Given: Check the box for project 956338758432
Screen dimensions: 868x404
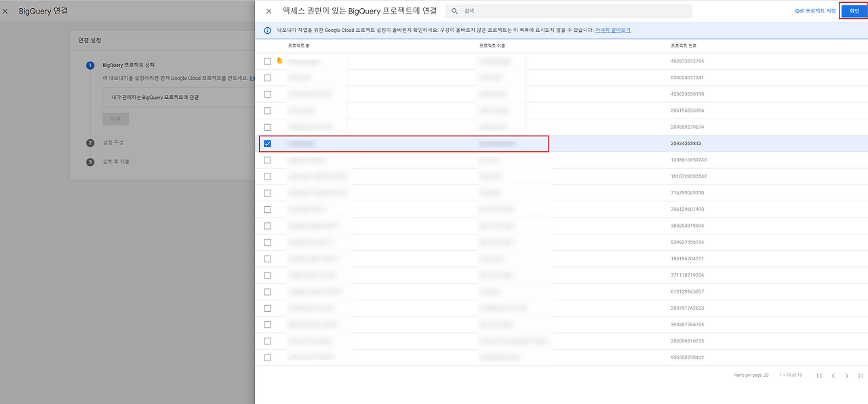Looking at the screenshot, I should [267, 357].
